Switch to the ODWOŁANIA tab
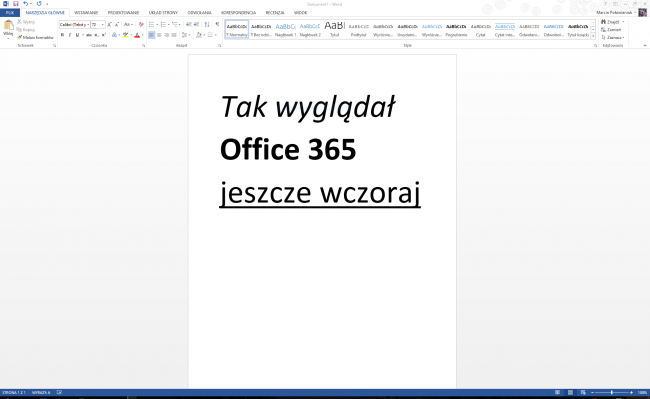 [x=199, y=13]
